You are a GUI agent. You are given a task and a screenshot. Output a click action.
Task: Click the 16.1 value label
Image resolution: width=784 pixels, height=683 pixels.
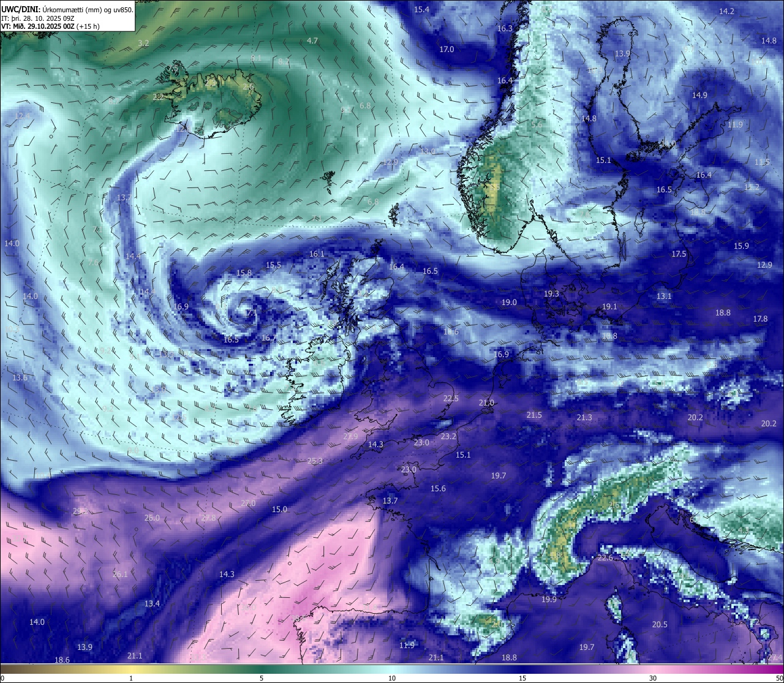click(317, 254)
